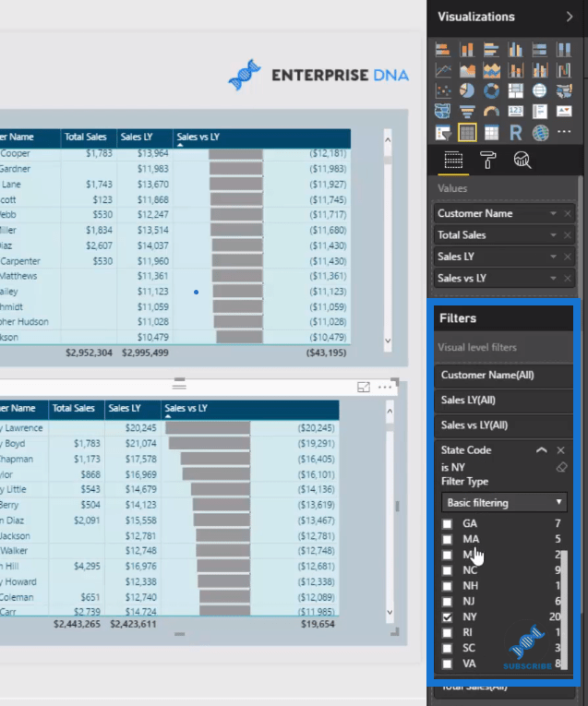Screen dimensions: 588x706
Task: Collapse the Visualizations pane chevron
Action: [570, 17]
